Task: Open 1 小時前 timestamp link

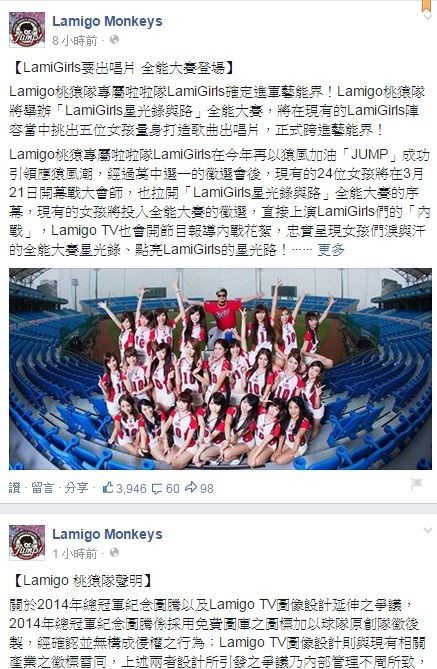Action: click(75, 553)
